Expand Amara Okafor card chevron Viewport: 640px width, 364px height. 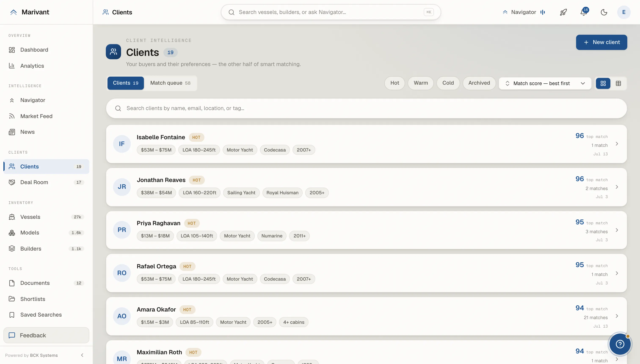(x=617, y=316)
